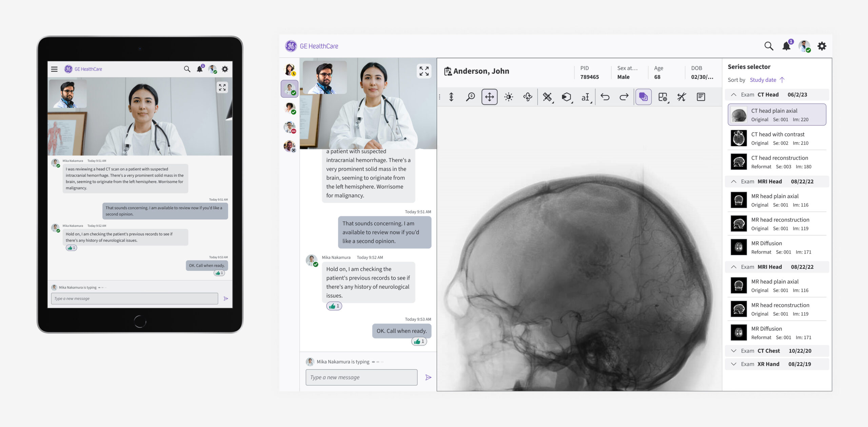This screenshot has width=868, height=427.
Task: Open search in the desktop header
Action: [x=769, y=46]
